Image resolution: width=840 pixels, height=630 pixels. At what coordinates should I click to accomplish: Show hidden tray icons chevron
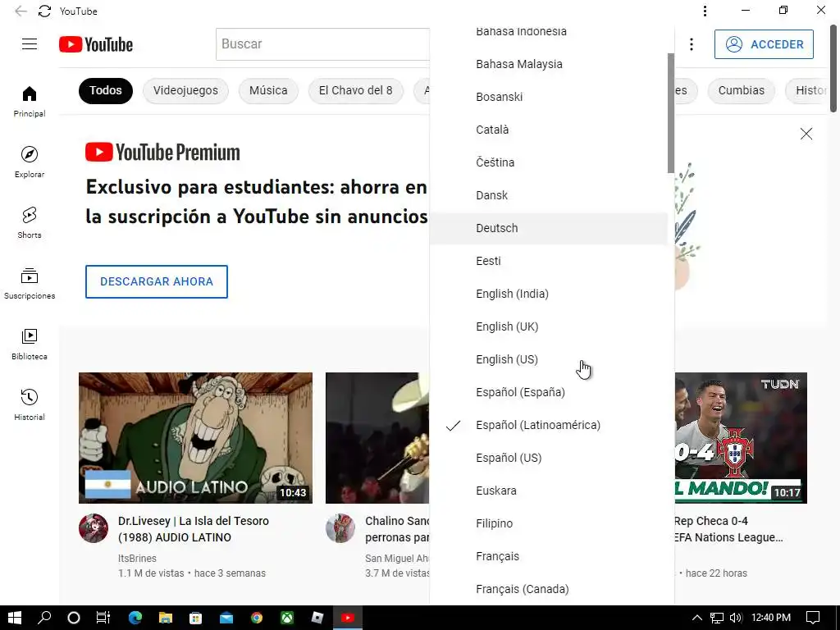[697, 618]
